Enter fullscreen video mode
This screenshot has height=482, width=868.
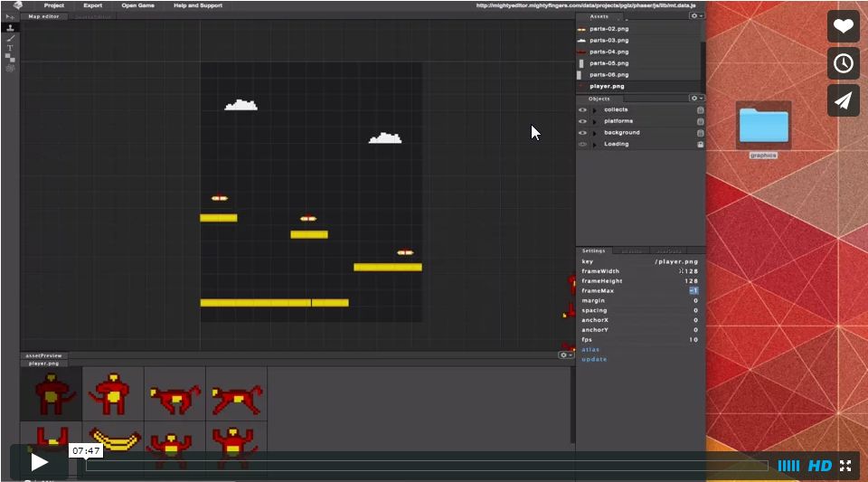coord(845,466)
